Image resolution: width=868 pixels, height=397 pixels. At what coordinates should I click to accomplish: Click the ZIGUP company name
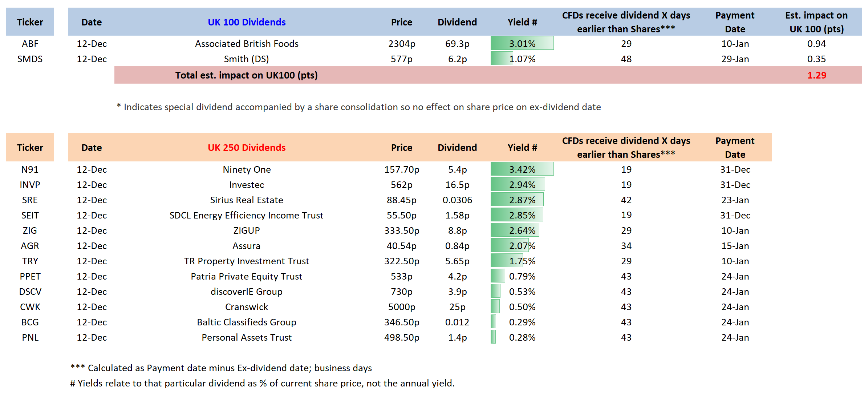coord(247,230)
